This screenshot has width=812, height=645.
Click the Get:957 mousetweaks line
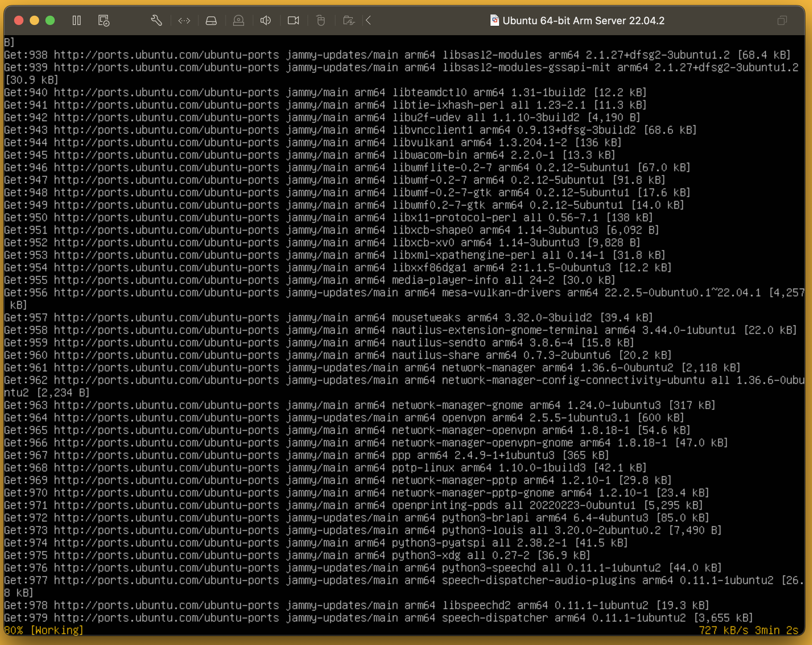[x=329, y=317]
